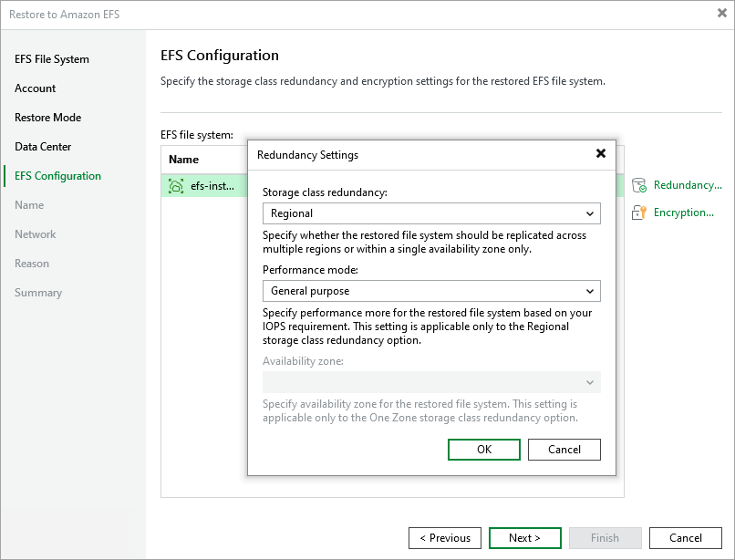The image size is (735, 560).
Task: Close the Redundancy Settings dialog with X
Action: 601,154
